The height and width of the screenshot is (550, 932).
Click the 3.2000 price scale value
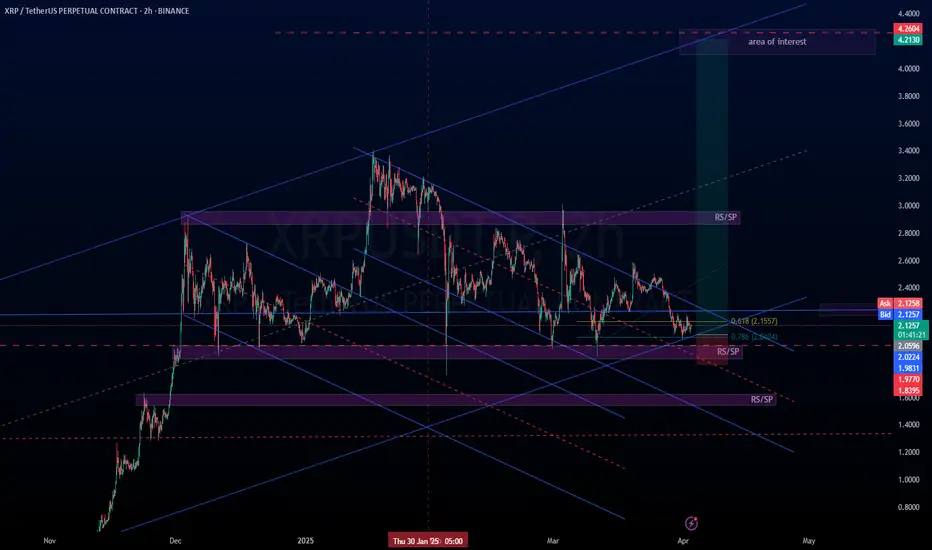pos(909,178)
